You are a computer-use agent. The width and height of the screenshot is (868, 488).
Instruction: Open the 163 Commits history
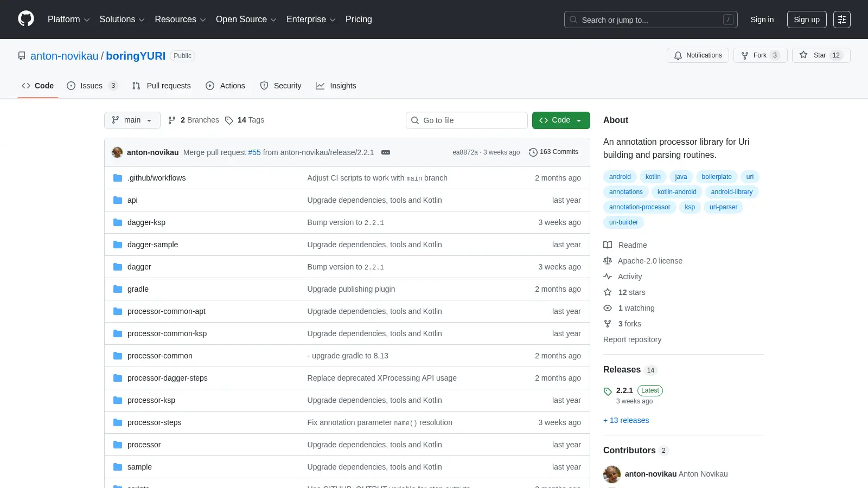click(553, 152)
